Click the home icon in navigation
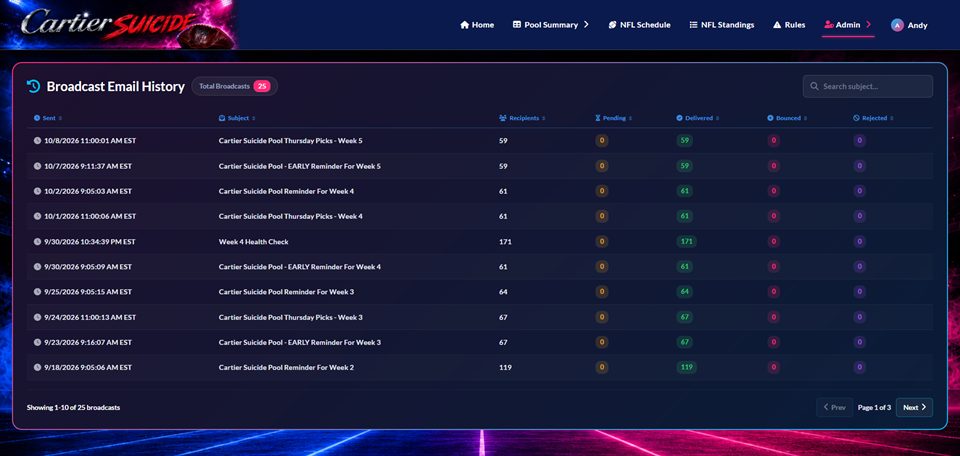Image resolution: width=960 pixels, height=456 pixels. tap(465, 25)
